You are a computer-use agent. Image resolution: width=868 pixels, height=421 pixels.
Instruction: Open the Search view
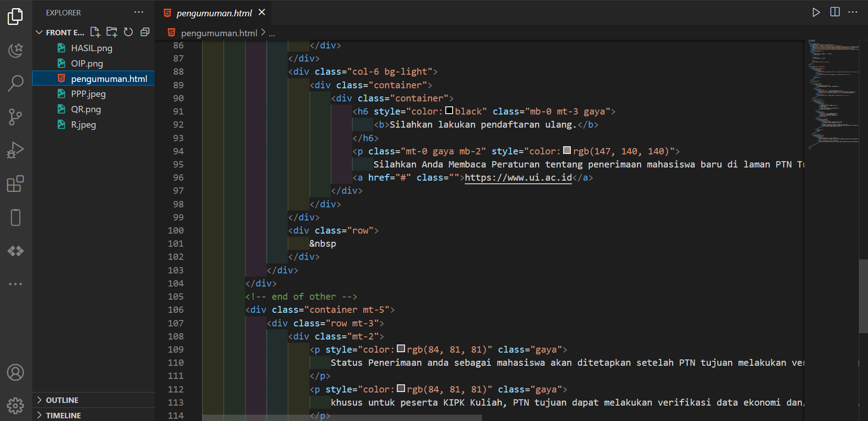[15, 84]
